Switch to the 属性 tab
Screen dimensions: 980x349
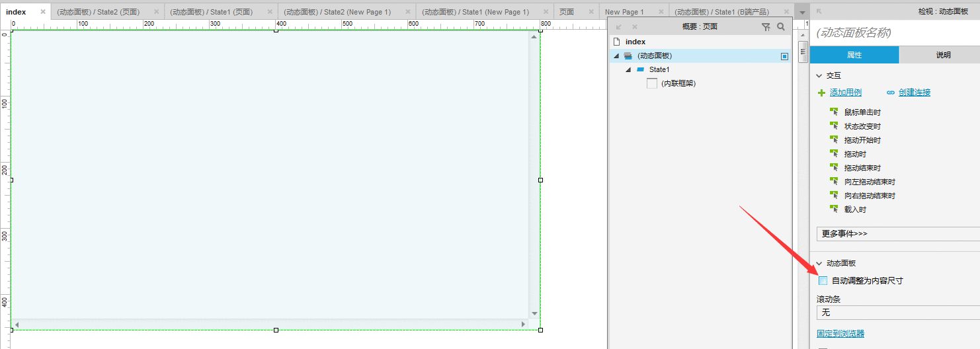click(x=854, y=55)
